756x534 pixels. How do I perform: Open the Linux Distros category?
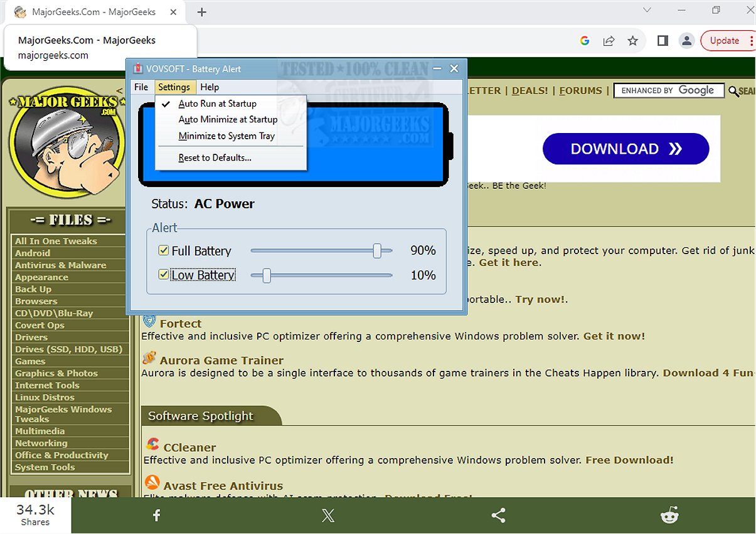[x=45, y=397]
